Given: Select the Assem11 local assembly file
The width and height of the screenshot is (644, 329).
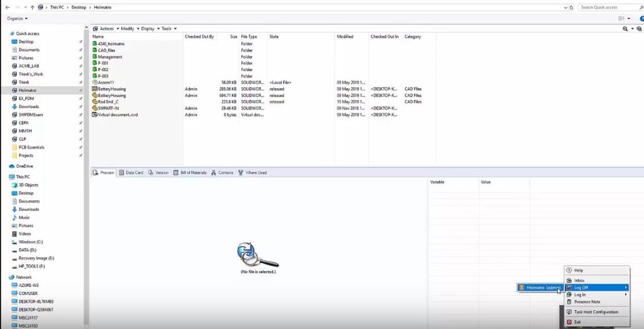Looking at the screenshot, I should coord(103,82).
